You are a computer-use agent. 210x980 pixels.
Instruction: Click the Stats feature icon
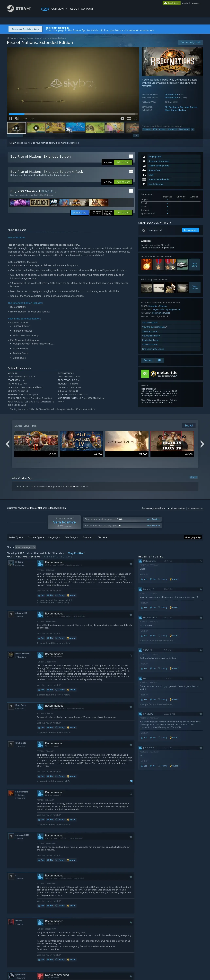(x=144, y=175)
